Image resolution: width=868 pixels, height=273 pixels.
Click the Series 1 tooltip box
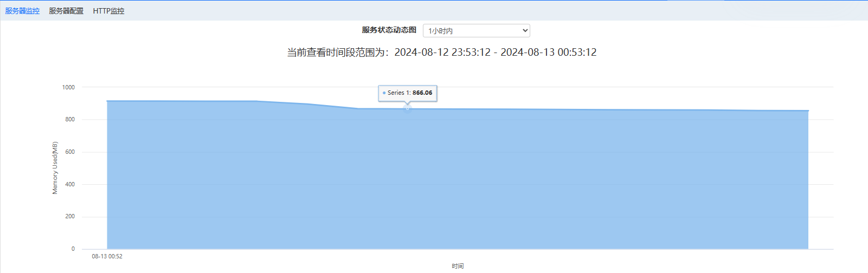coord(407,93)
